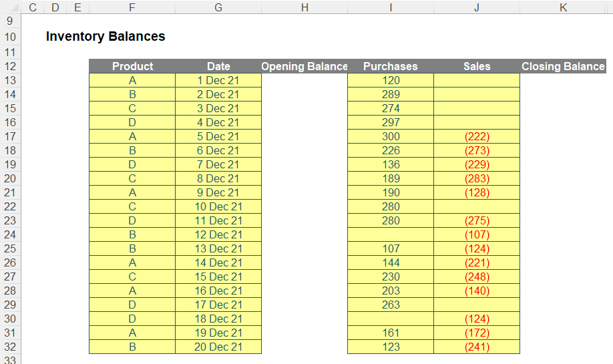Select column D header

click(x=55, y=7)
